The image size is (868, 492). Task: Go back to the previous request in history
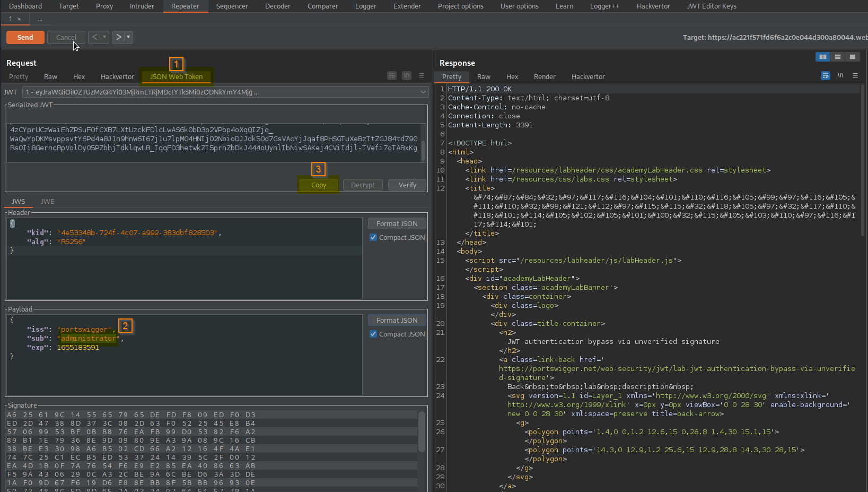pos(94,37)
